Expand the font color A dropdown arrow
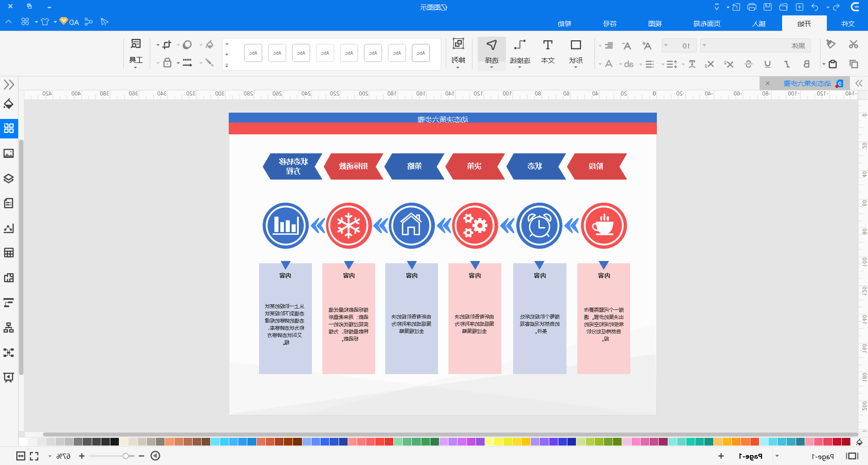 pyautogui.click(x=600, y=64)
